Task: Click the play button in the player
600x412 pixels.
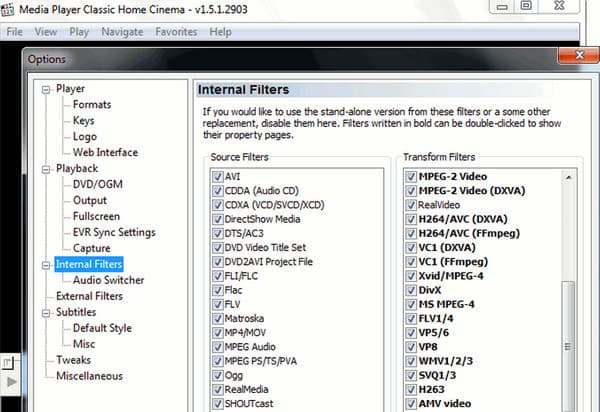Action: (x=12, y=382)
